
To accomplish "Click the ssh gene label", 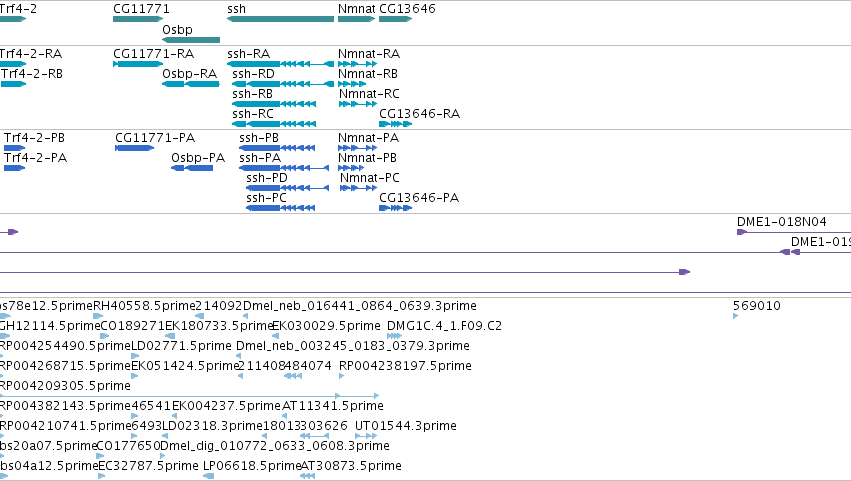I will click(x=236, y=9).
